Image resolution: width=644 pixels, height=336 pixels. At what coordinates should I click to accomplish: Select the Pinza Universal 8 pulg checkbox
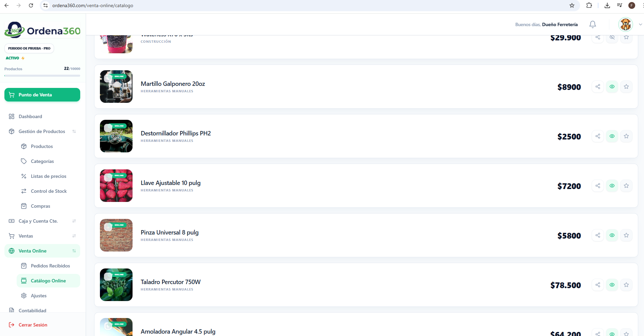108,227
